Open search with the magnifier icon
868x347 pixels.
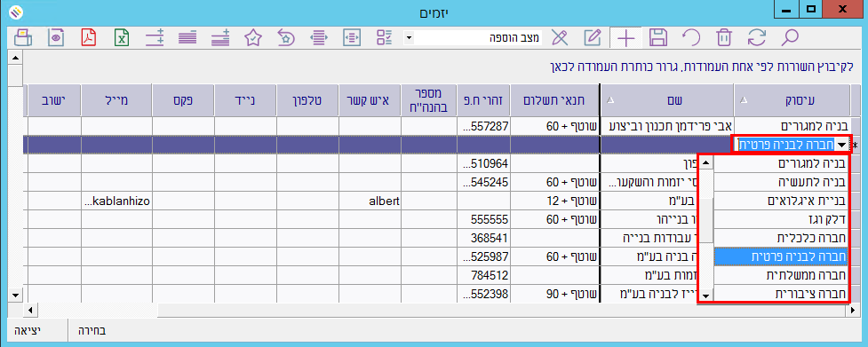pos(790,37)
